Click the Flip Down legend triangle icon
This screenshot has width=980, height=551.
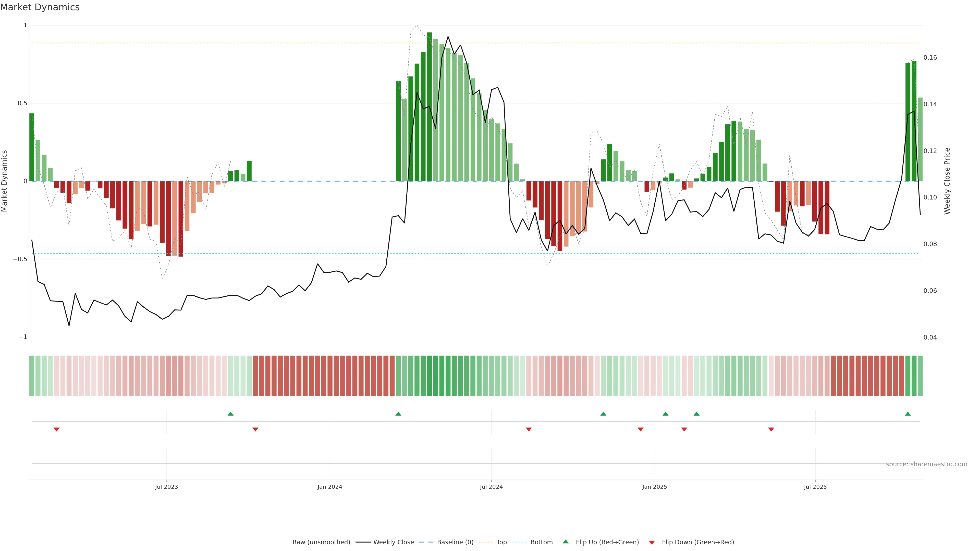click(652, 543)
